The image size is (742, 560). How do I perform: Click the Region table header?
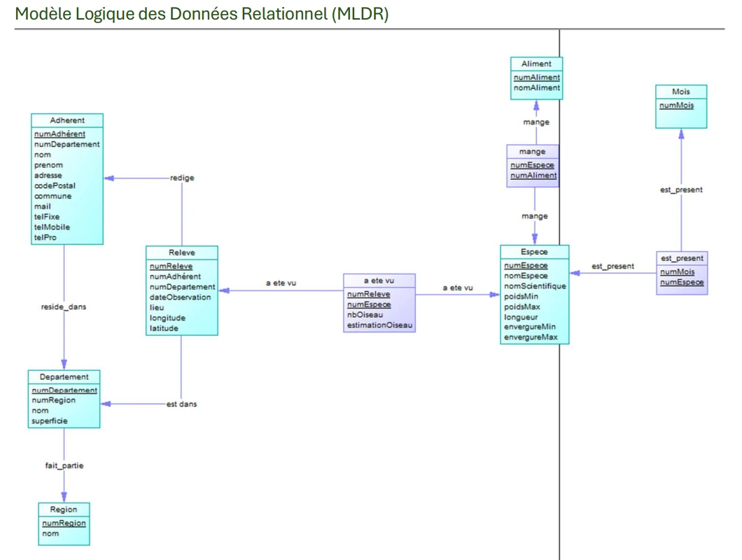click(64, 509)
